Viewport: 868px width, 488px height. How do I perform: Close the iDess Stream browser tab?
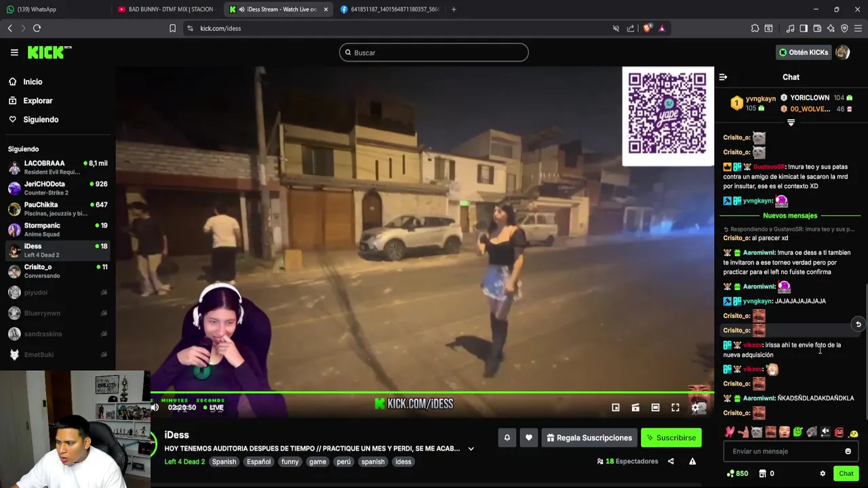click(x=326, y=9)
